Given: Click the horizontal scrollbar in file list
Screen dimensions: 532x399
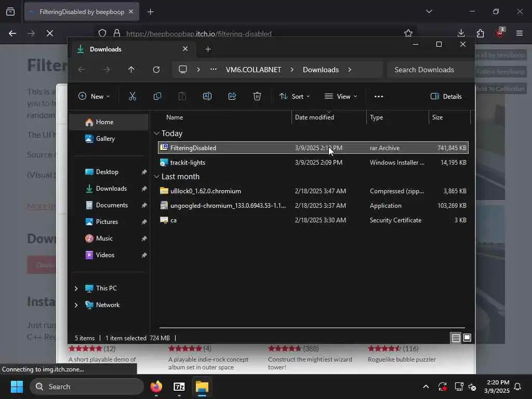Looking at the screenshot, I should click(312, 328).
